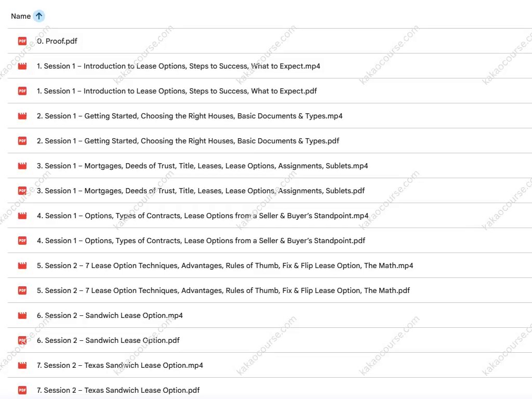The image size is (532, 399).
Task: Open 5. Session 2 7 Lease Option Techniques.mp4
Action: tap(225, 265)
